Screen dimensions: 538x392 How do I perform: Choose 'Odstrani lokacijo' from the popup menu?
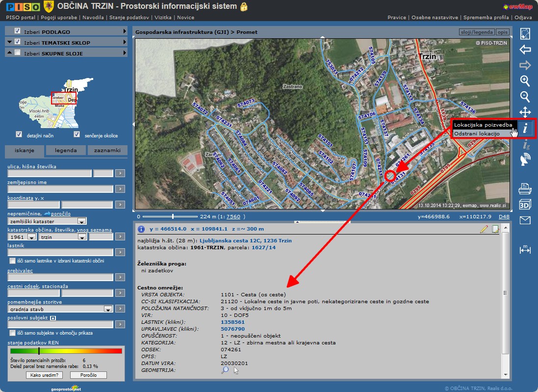477,133
